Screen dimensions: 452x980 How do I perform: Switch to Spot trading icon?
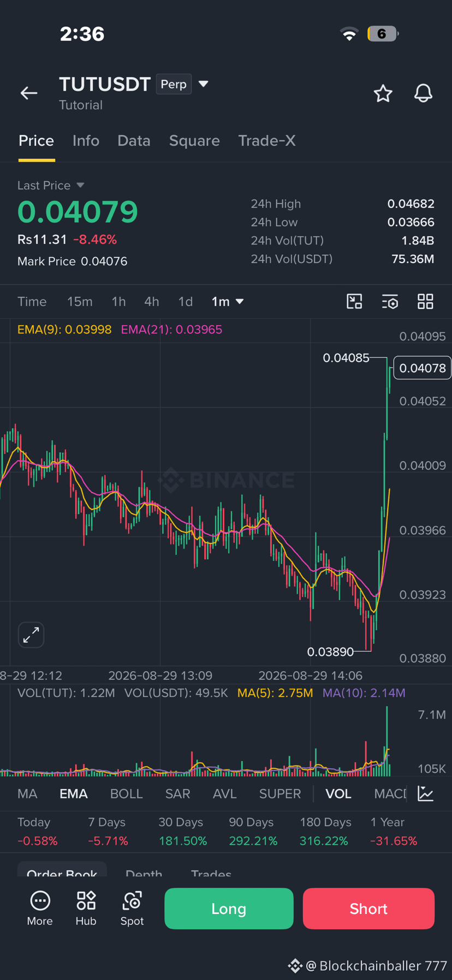132,900
